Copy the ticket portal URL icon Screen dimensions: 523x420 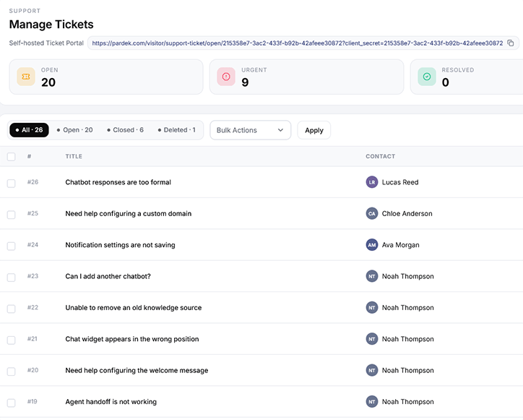tap(510, 43)
